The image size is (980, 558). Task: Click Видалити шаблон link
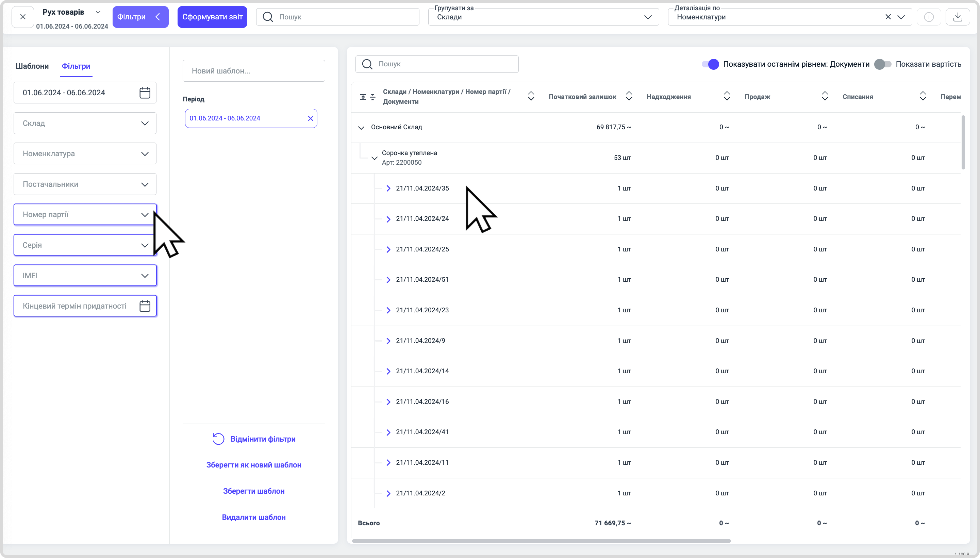pyautogui.click(x=254, y=518)
